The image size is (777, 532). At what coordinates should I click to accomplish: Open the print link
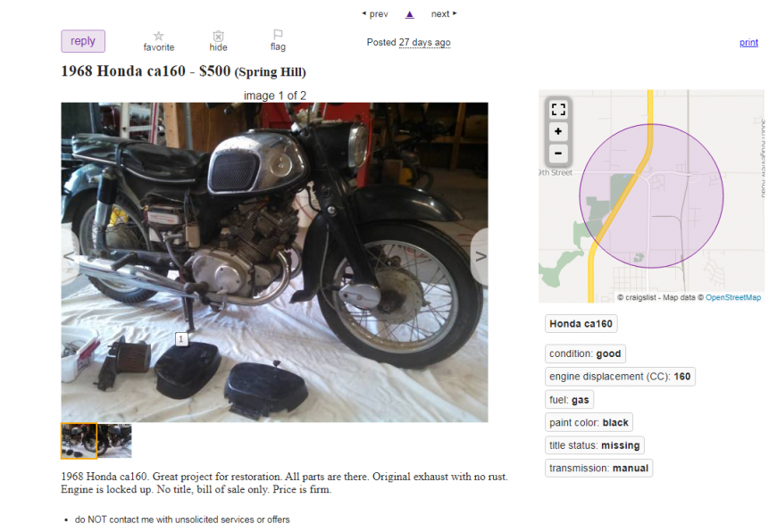pyautogui.click(x=748, y=43)
